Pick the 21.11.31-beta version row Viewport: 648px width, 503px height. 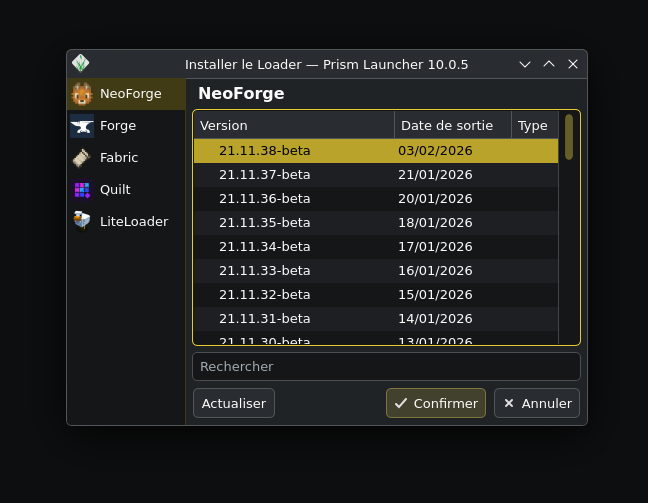pos(375,319)
